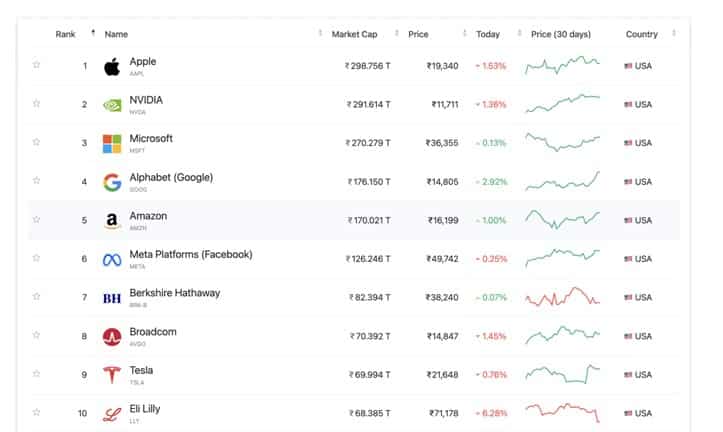
Task: Star Alphabet (Google) as a favorite
Action: (x=36, y=180)
